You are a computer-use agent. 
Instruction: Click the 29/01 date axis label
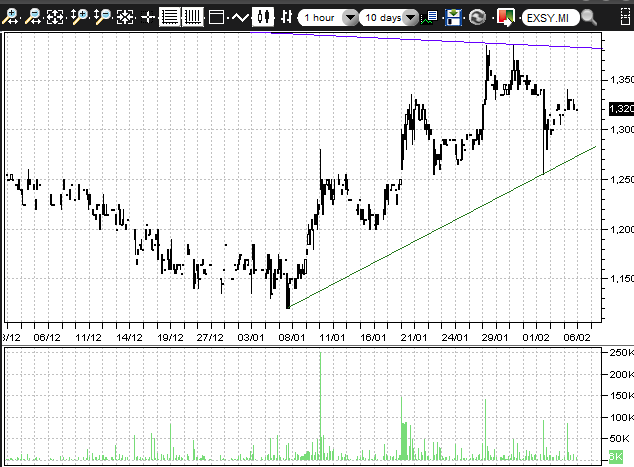pyautogui.click(x=495, y=337)
